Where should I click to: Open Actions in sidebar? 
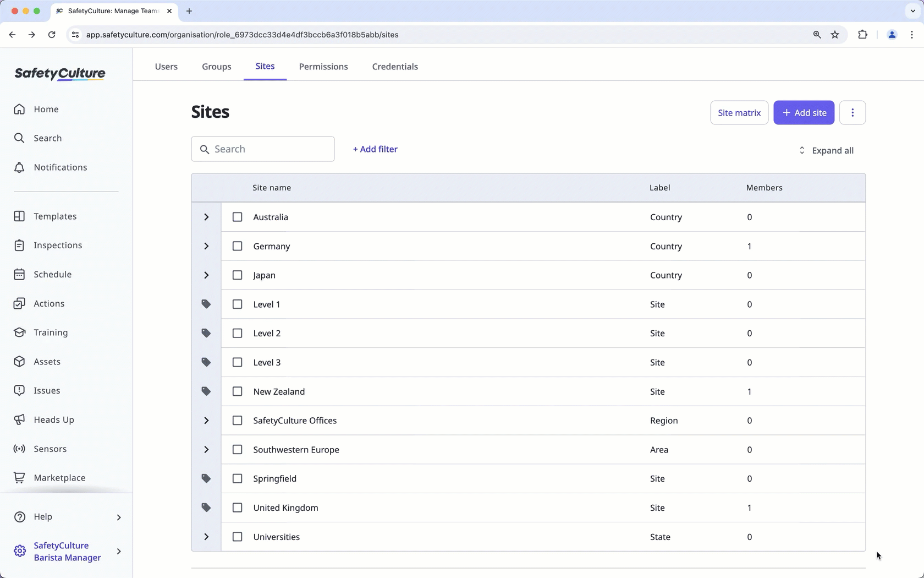point(39,303)
